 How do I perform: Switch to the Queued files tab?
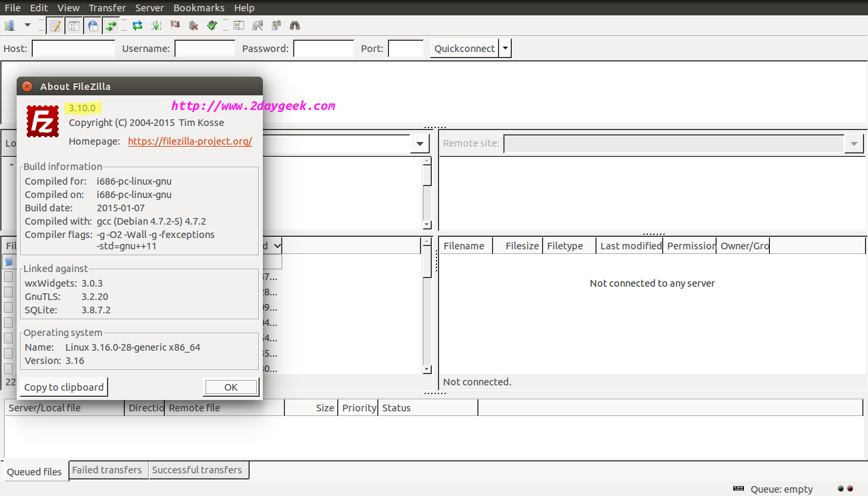click(35, 471)
